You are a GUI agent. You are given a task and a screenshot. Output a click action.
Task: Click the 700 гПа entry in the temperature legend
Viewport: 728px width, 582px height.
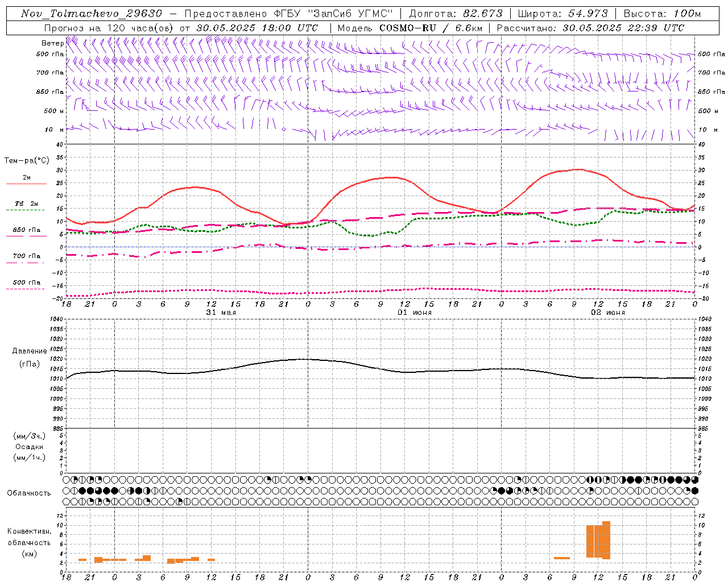tap(26, 256)
